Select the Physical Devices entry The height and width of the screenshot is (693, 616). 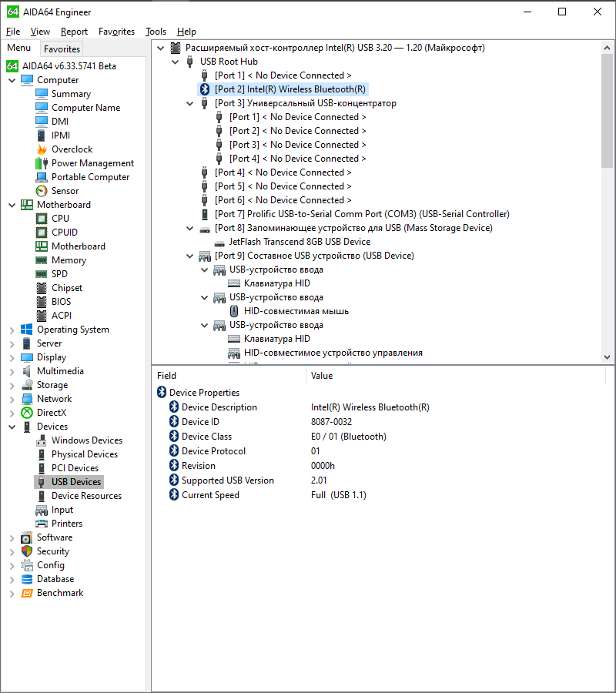point(85,454)
